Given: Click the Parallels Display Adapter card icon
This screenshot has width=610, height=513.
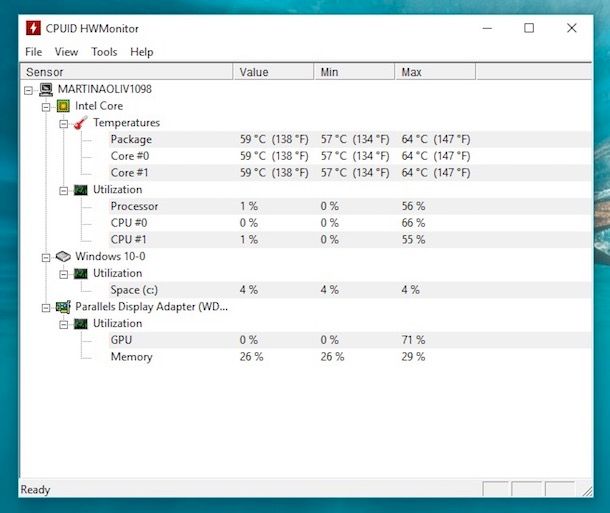Looking at the screenshot, I should tap(63, 307).
